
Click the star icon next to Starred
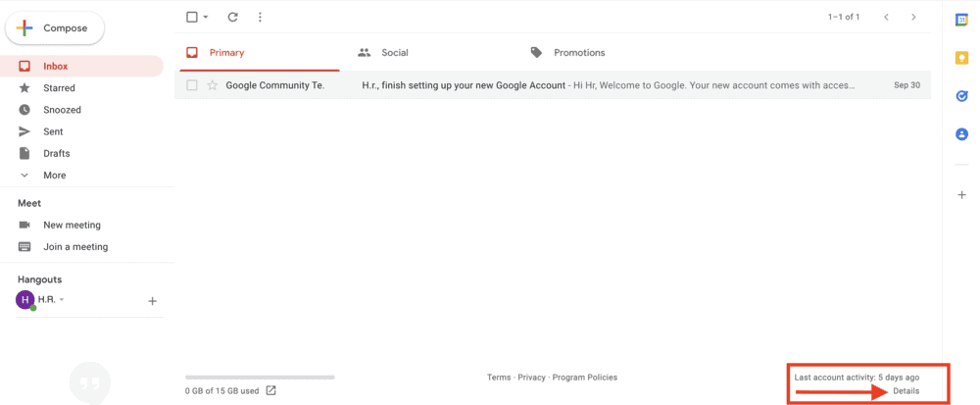point(24,87)
